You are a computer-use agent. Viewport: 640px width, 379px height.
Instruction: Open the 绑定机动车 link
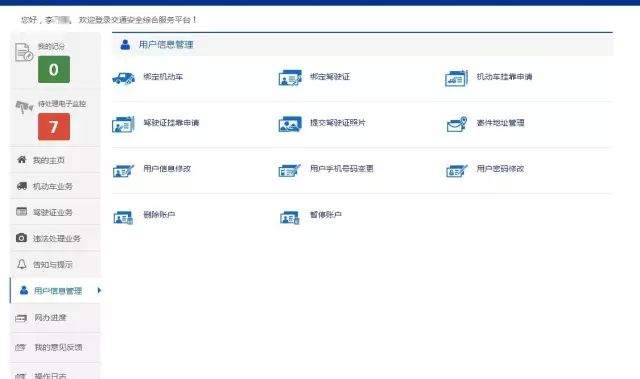pyautogui.click(x=163, y=77)
